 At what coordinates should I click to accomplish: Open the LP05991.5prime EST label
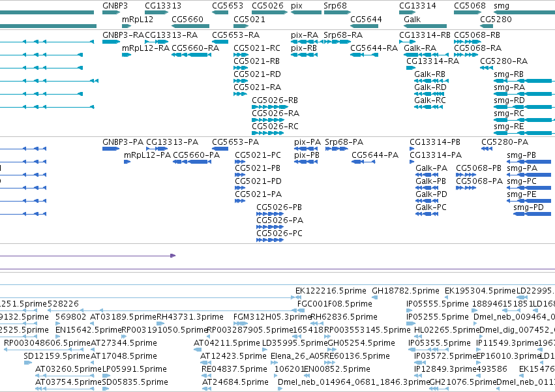134,369
